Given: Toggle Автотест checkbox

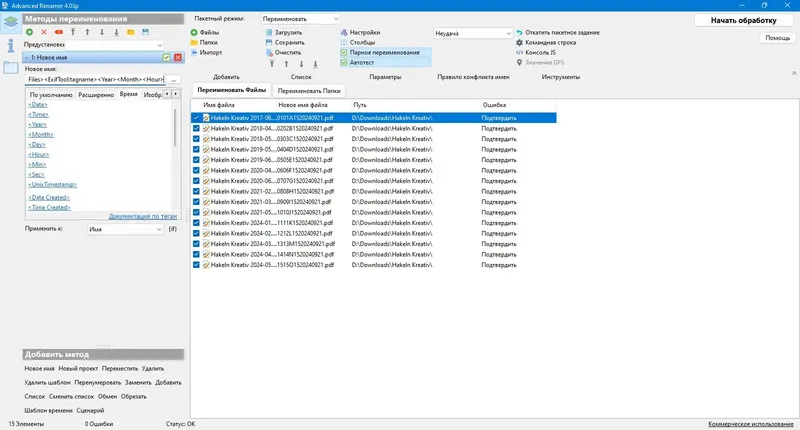Looking at the screenshot, I should (344, 62).
